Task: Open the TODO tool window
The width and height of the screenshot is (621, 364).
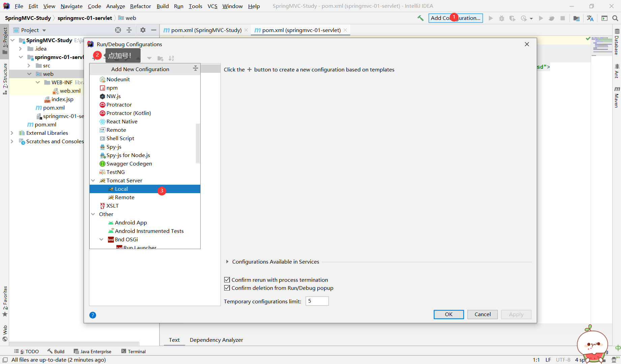Action: tap(27, 351)
